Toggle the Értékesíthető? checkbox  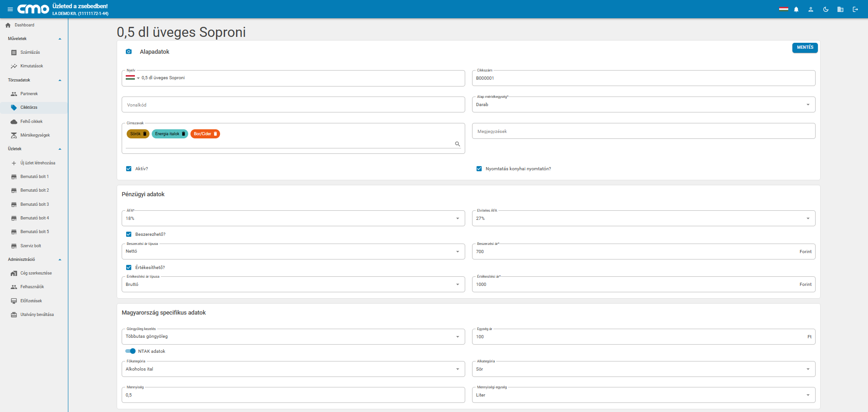point(129,268)
